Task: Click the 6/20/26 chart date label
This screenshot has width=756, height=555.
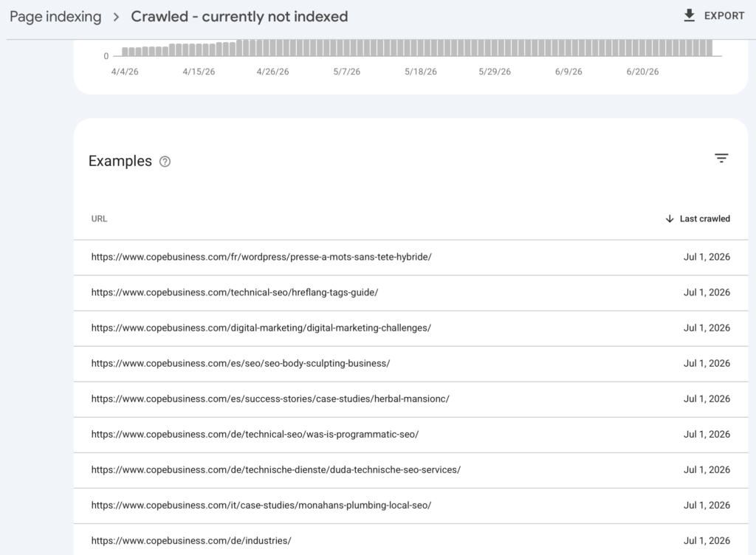Action: 643,72
